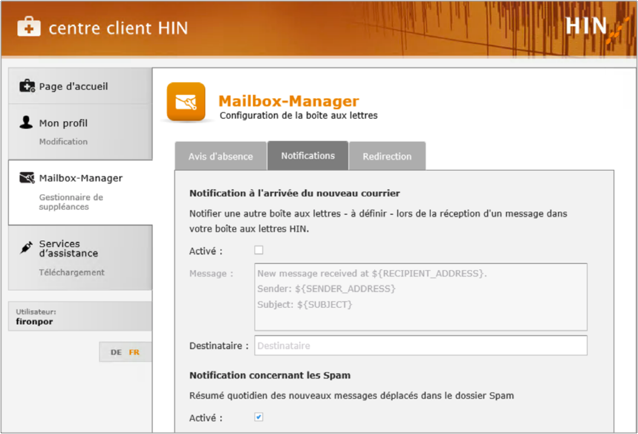Click into the Destinataire input field
This screenshot has width=638, height=434.
[x=421, y=345]
